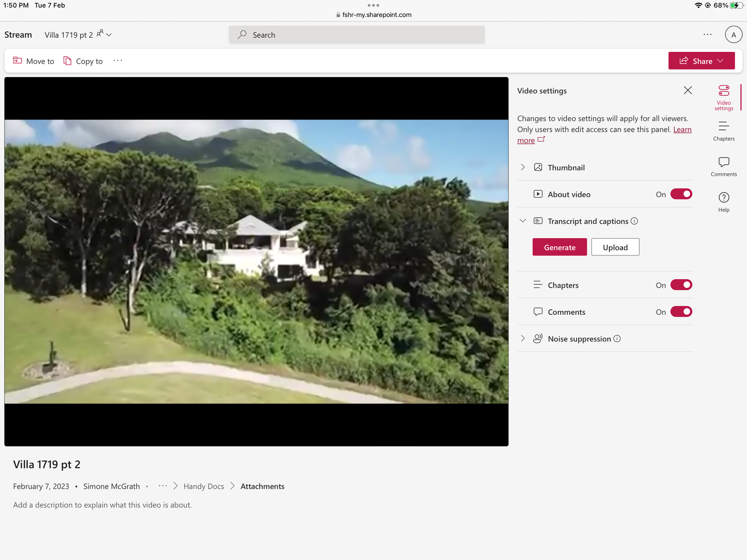Select the Video settings sidebar icon
This screenshot has height=560, width=747.
coord(724,97)
